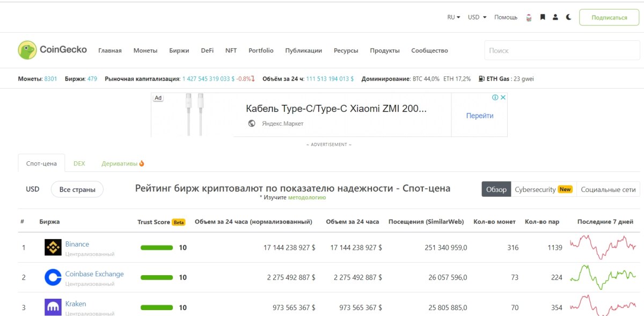Image resolution: width=644 pixels, height=316 pixels.
Task: Click the Coinbase Exchange logo
Action: click(53, 277)
